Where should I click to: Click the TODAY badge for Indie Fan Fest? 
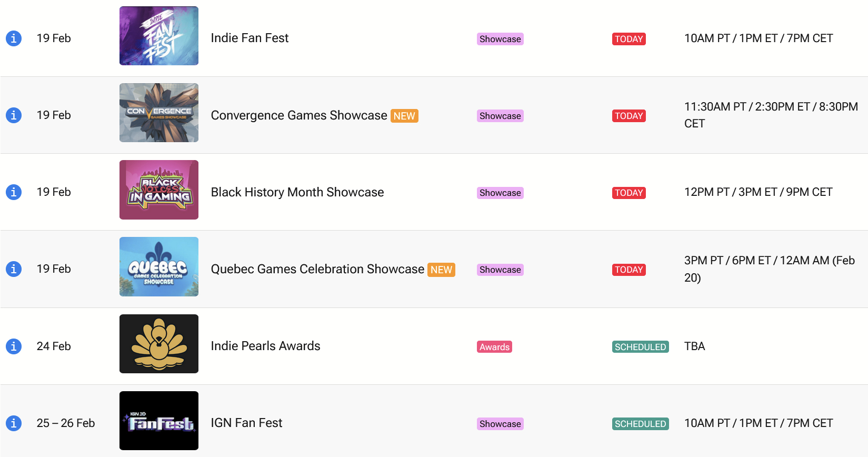(628, 39)
